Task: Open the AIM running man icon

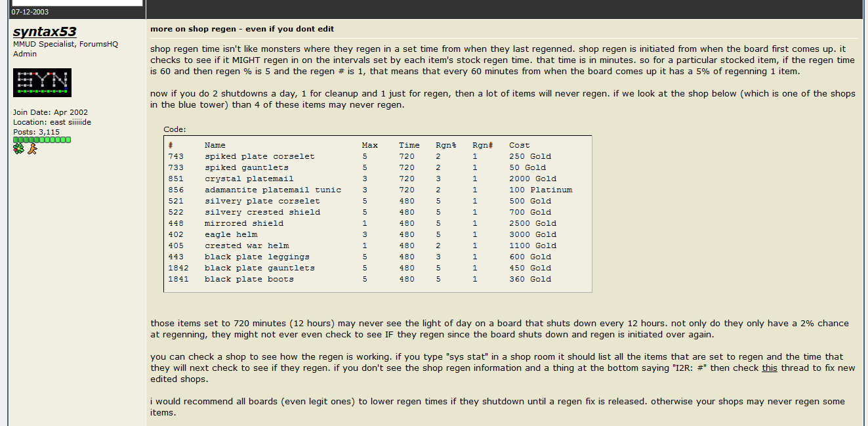Action: [x=32, y=149]
